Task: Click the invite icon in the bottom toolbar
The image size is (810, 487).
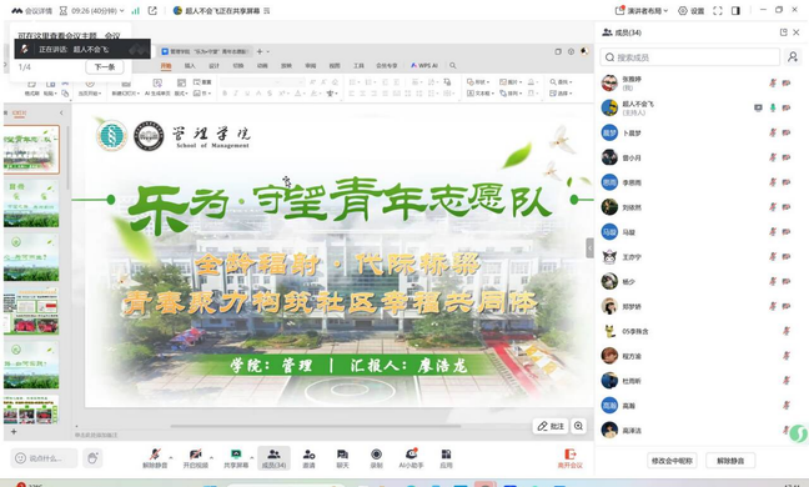Action: [x=309, y=454]
